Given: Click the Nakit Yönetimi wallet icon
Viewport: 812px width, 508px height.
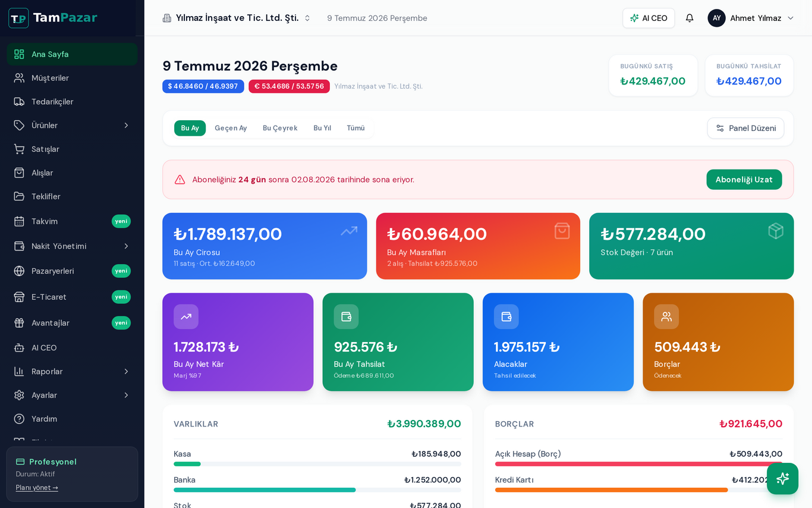Looking at the screenshot, I should pos(19,246).
